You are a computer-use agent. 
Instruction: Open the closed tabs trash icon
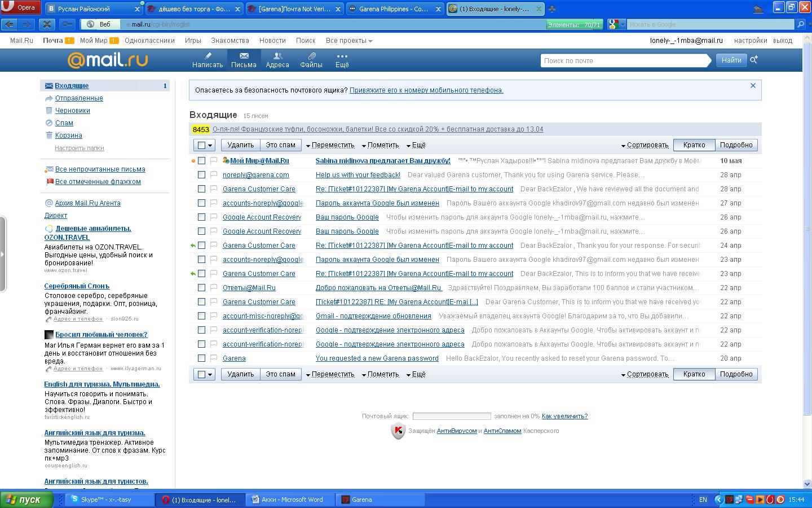(758, 8)
